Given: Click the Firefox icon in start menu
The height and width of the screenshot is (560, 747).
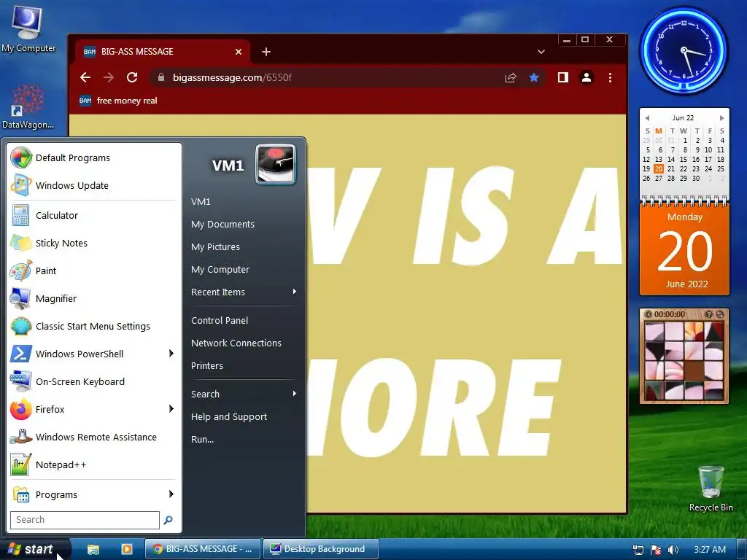Looking at the screenshot, I should pos(21,409).
